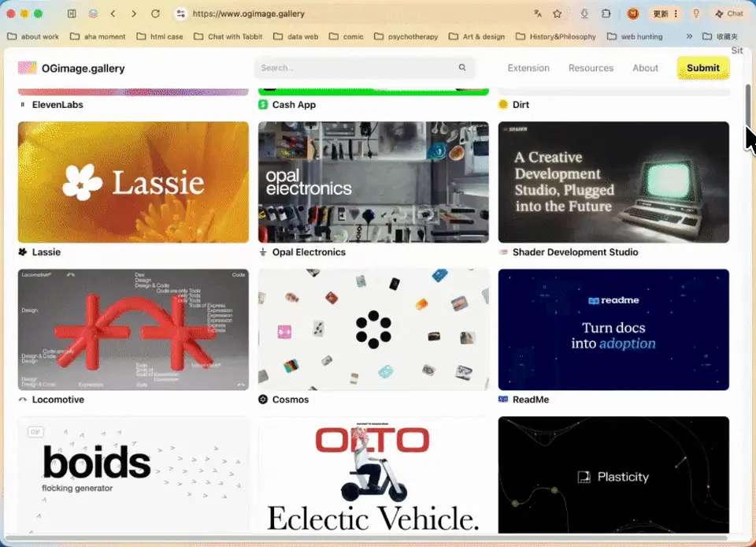This screenshot has height=547, width=756.
Task: Click the lightbulb icon in the toolbar
Action: tap(695, 13)
